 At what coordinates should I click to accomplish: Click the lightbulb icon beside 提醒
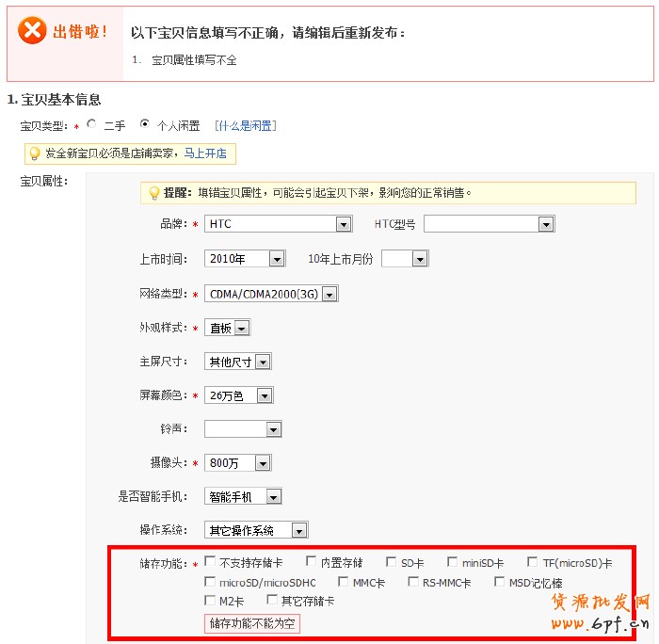pos(154,193)
